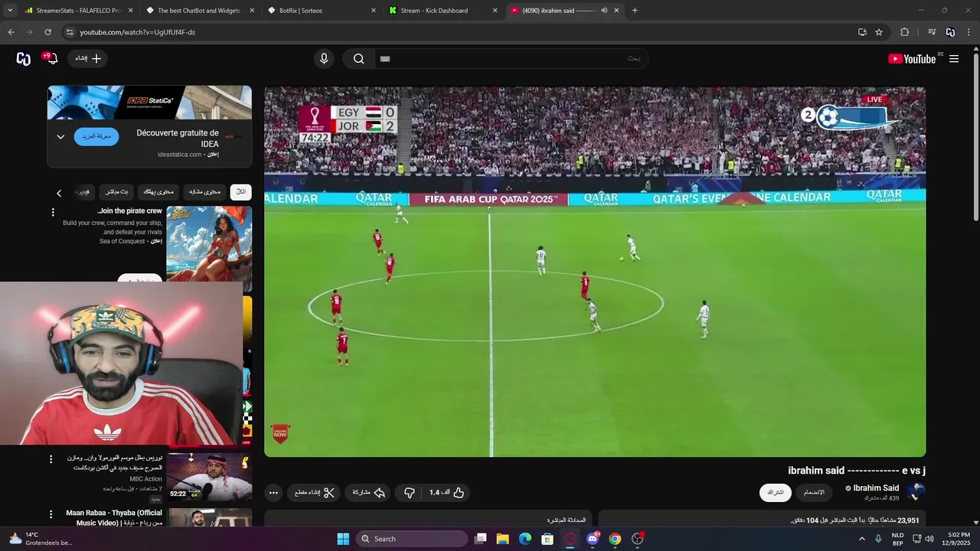980x551 pixels.
Task: Open a new browser tab
Action: [635, 11]
